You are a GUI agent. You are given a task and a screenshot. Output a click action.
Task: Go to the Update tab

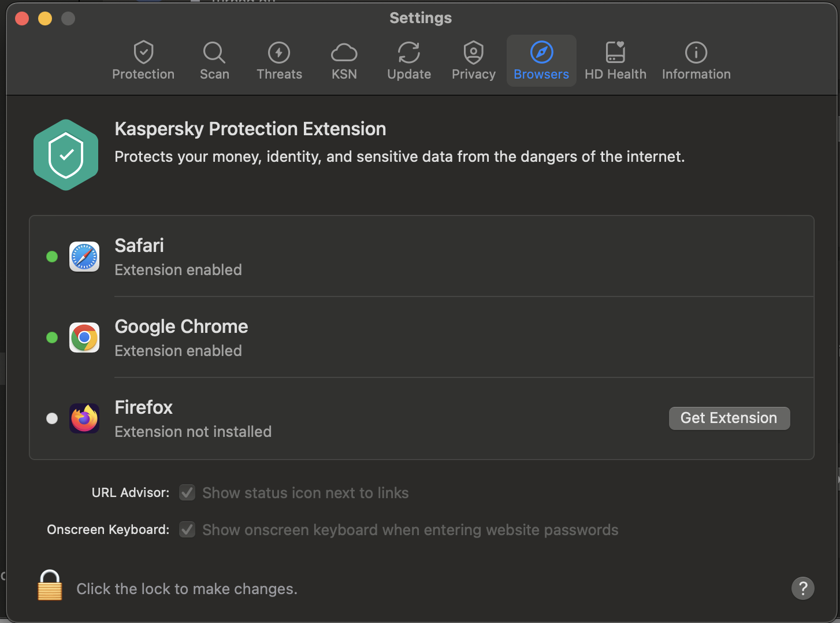point(409,61)
